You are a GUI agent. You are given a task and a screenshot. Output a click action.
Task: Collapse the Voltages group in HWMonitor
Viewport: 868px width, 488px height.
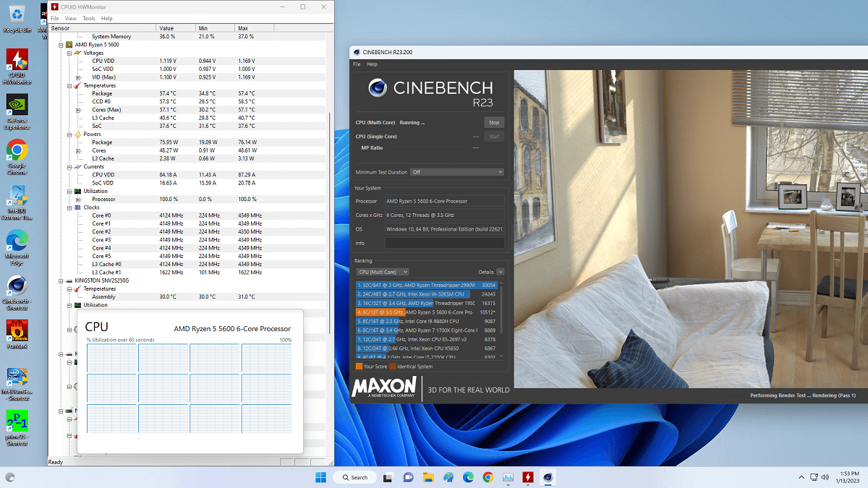(x=69, y=53)
